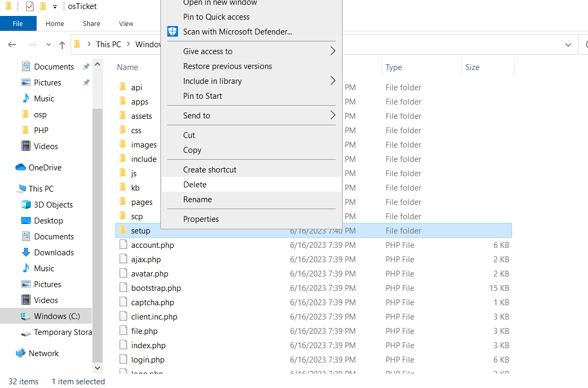Image resolution: width=588 pixels, height=388 pixels.
Task: Switch to the Home ribbon tab
Action: click(x=55, y=23)
